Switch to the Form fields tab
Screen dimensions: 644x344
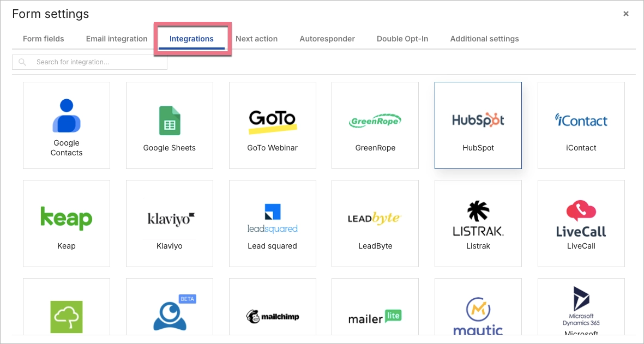click(x=43, y=39)
